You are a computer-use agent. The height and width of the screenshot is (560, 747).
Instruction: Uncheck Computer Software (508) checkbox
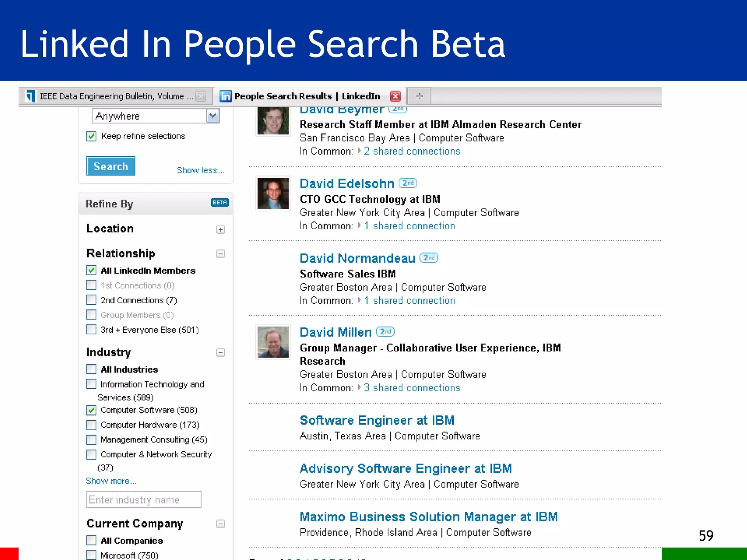coord(91,410)
